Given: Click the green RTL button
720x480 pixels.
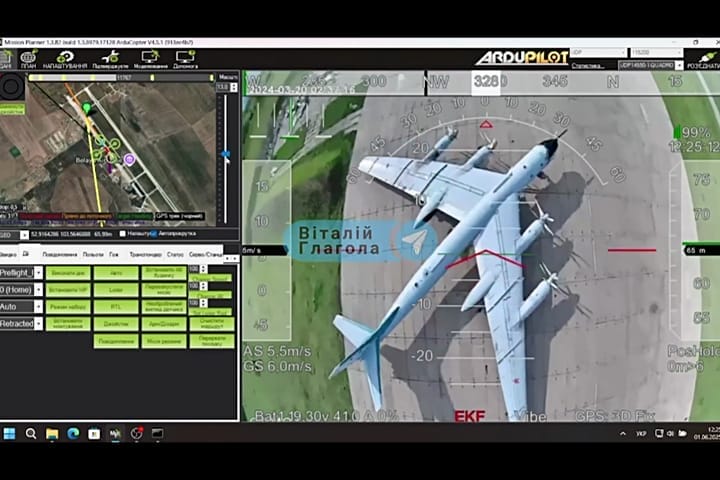Looking at the screenshot, I should [116, 306].
